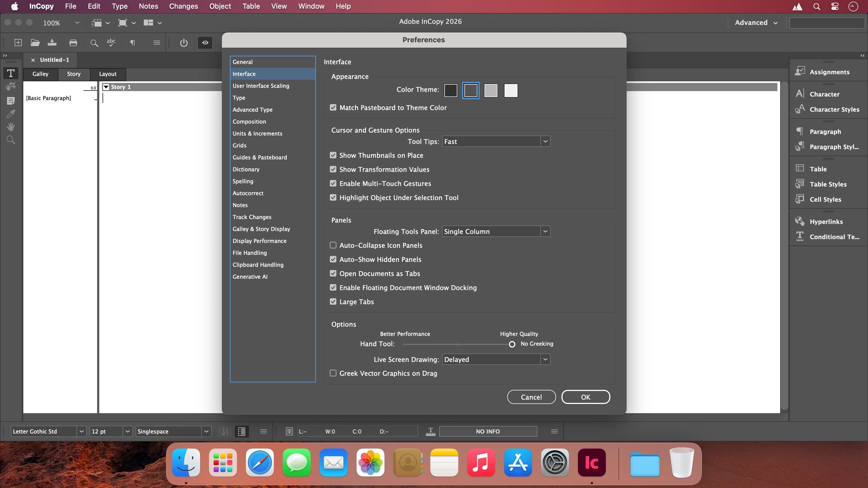Click the show hidden characters pilcrow icon
The width and height of the screenshot is (868, 488).
pyautogui.click(x=132, y=43)
